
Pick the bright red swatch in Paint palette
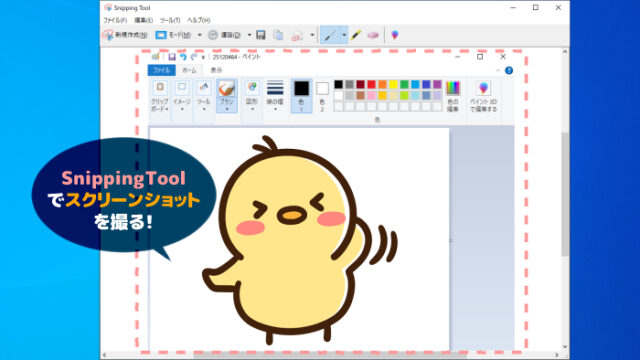(371, 84)
